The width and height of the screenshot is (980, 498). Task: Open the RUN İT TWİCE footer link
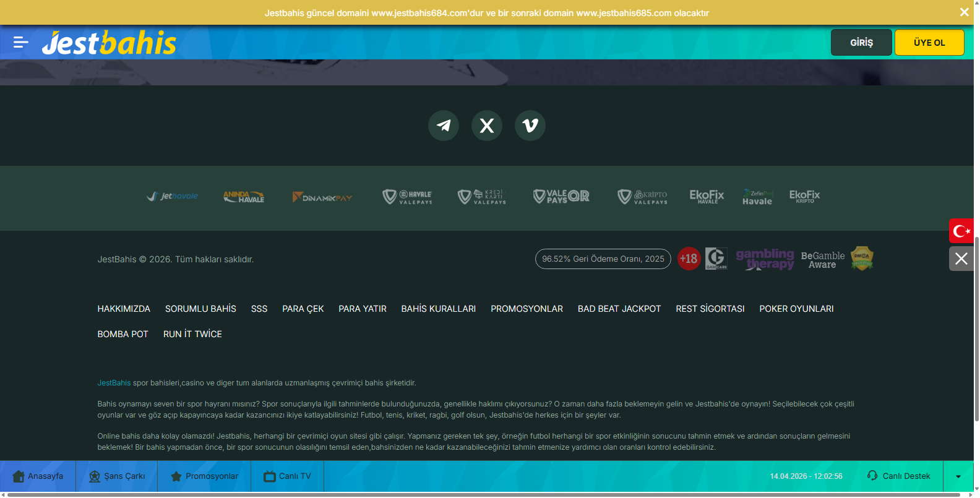coord(192,334)
